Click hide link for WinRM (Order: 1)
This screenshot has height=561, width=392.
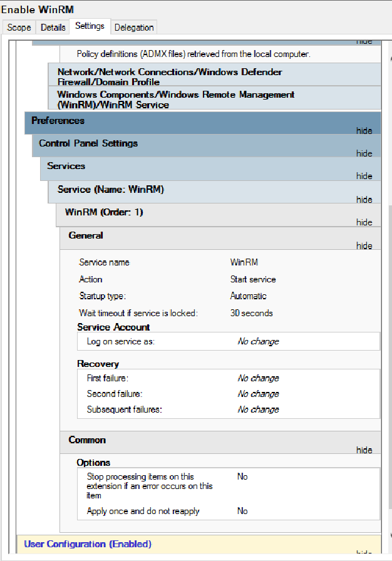click(x=364, y=222)
